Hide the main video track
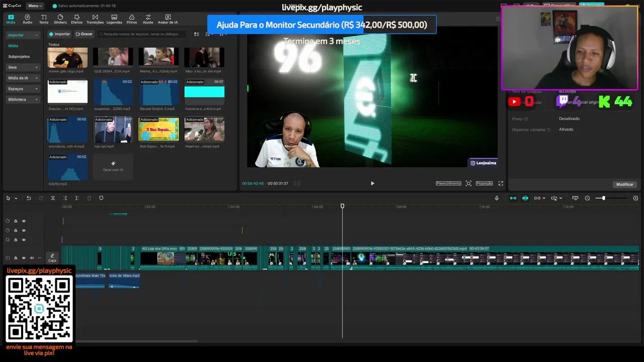644x362 pixels. (x=24, y=258)
